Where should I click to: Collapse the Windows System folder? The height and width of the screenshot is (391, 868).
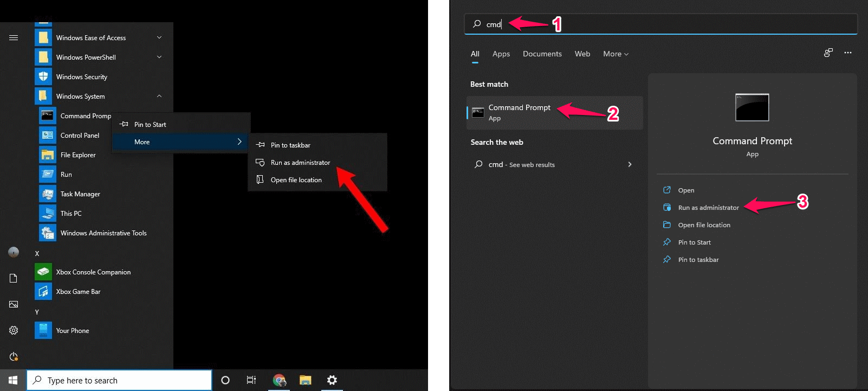159,97
